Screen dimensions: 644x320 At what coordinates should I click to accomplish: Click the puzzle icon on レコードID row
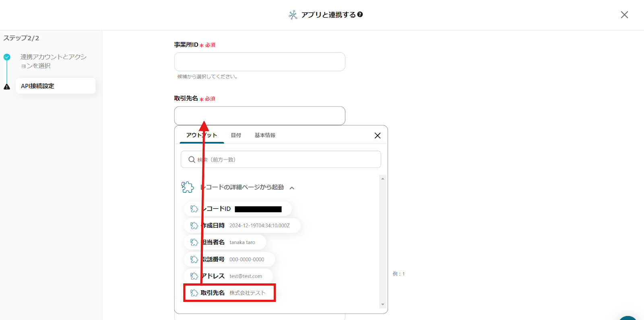point(194,209)
